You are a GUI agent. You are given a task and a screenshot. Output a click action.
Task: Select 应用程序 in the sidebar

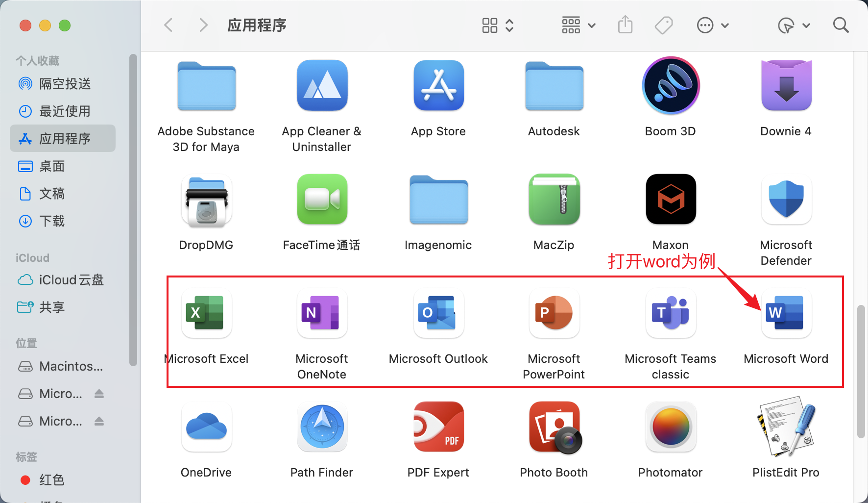[63, 139]
